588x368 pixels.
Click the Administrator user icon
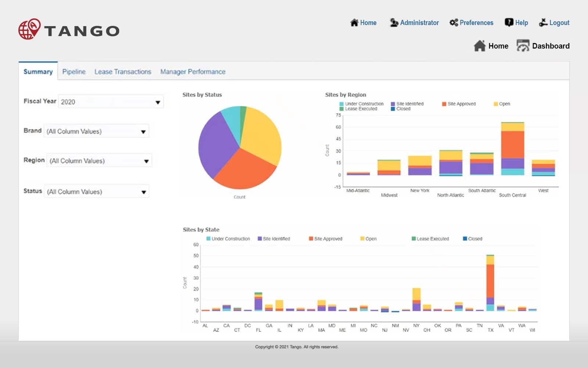pyautogui.click(x=394, y=23)
